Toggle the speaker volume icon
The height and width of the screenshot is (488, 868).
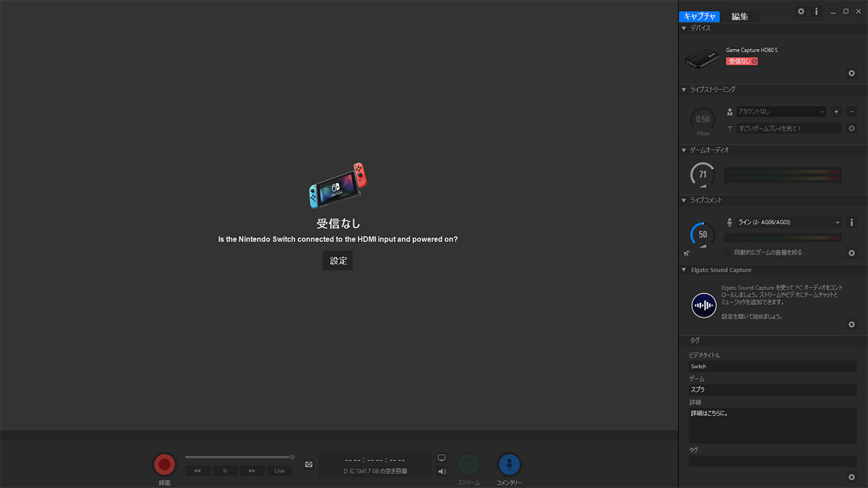click(442, 471)
